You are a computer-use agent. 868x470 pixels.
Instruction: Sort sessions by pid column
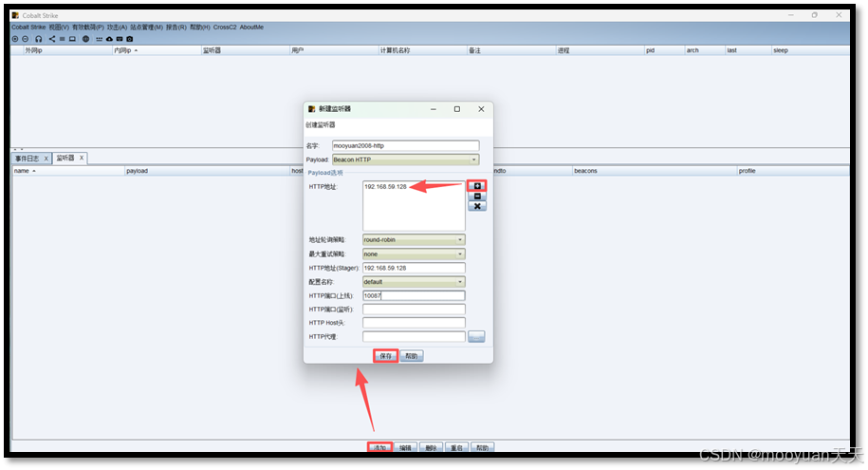(x=665, y=50)
